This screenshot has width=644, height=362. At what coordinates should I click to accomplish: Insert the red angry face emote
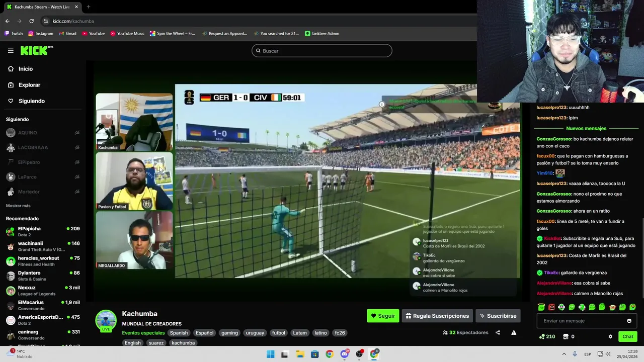(551, 307)
